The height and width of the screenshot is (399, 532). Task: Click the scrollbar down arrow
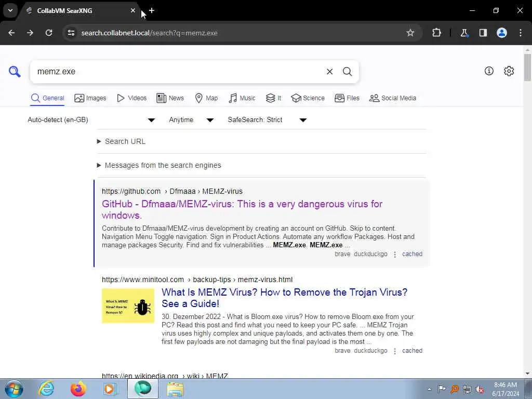coord(527,374)
